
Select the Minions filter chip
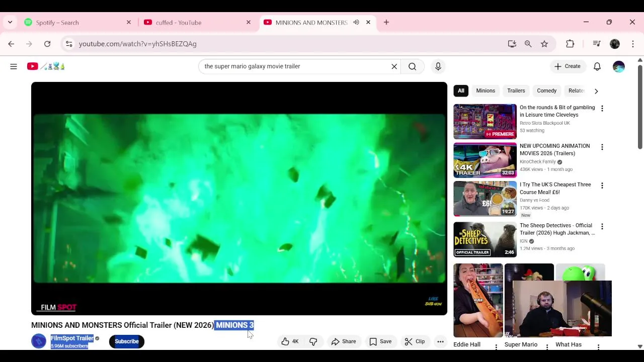point(486,90)
